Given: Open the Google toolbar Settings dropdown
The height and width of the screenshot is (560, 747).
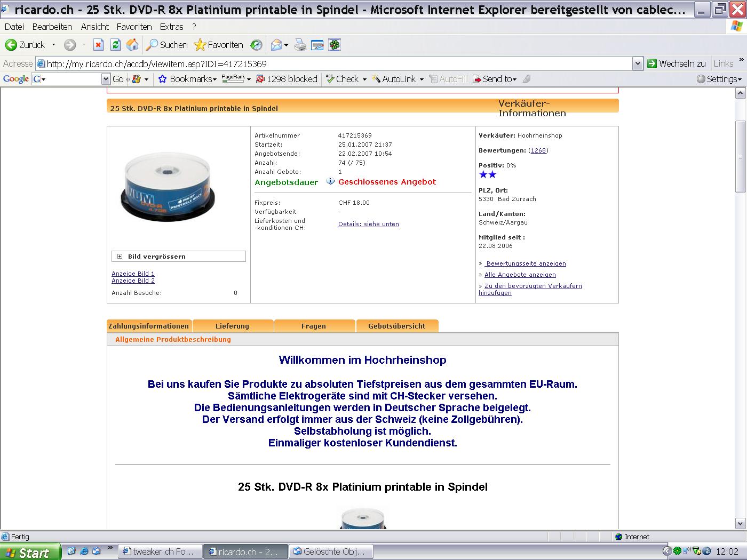Looking at the screenshot, I should pyautogui.click(x=719, y=79).
